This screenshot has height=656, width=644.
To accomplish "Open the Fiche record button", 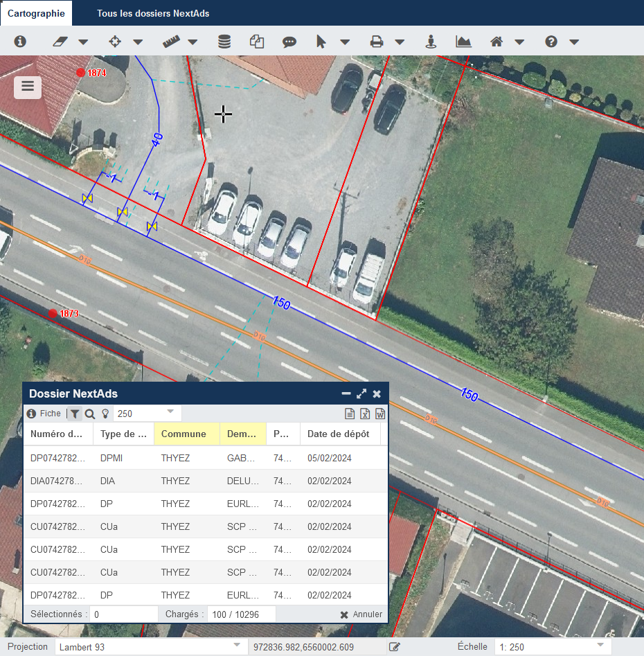I will [44, 414].
